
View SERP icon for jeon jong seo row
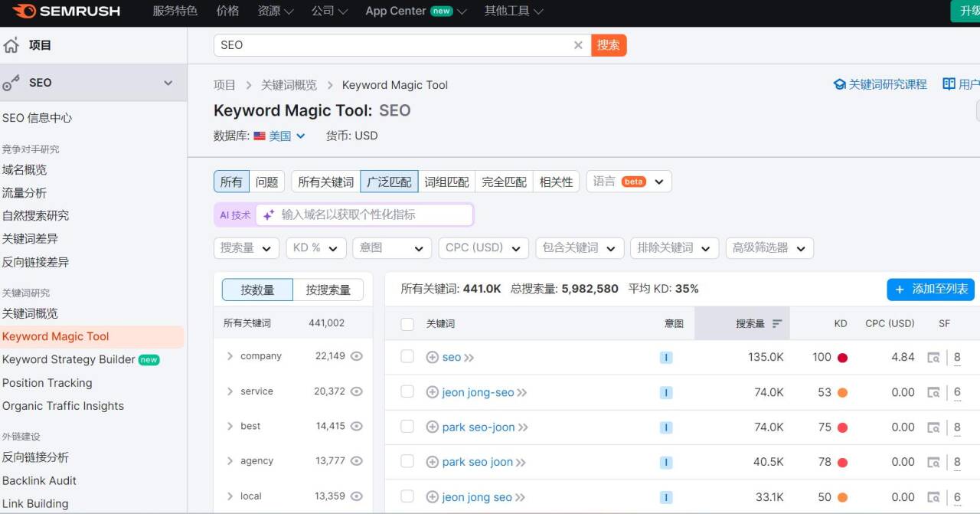tap(933, 497)
